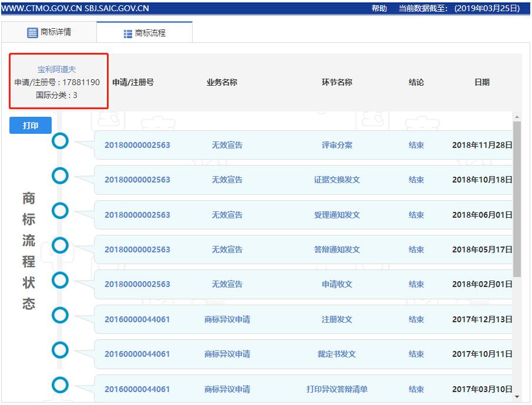532x405 pixels.
Task: Select the 打印异议答辩清单 step name
Action: pyautogui.click(x=337, y=389)
